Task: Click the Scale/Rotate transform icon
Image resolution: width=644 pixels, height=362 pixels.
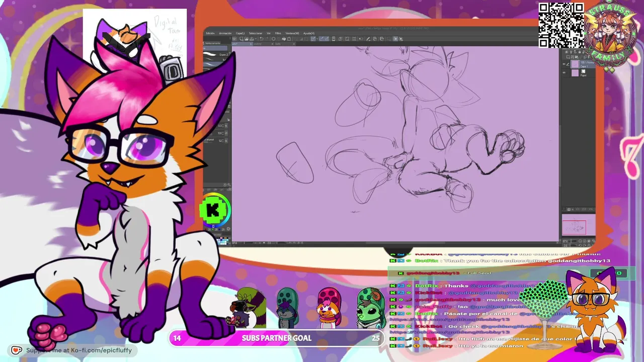Action: tap(290, 39)
